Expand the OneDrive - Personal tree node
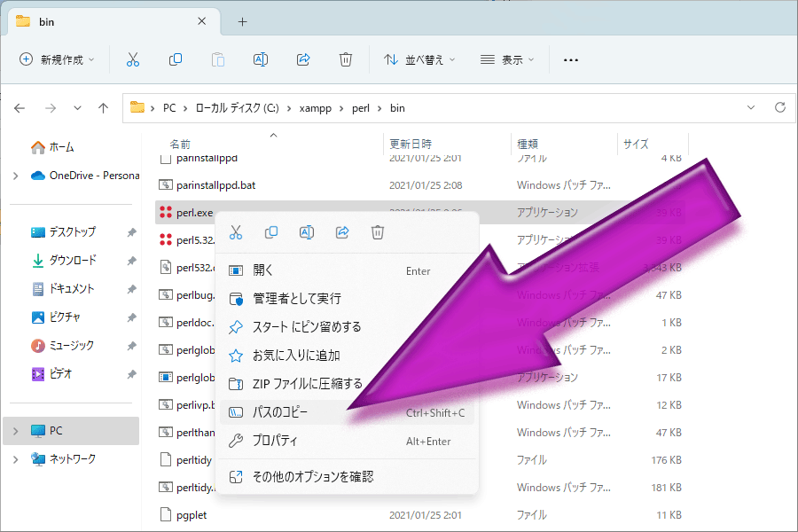 (x=16, y=176)
